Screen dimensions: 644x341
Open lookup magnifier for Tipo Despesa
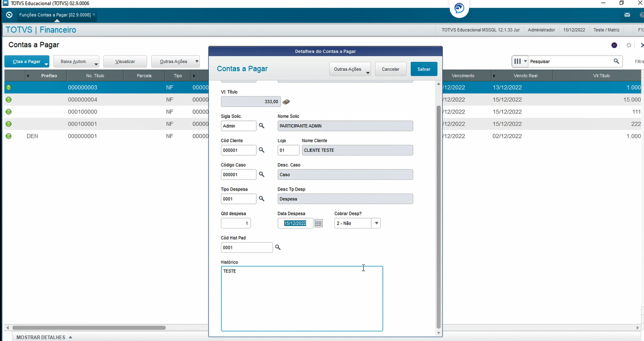[261, 199]
